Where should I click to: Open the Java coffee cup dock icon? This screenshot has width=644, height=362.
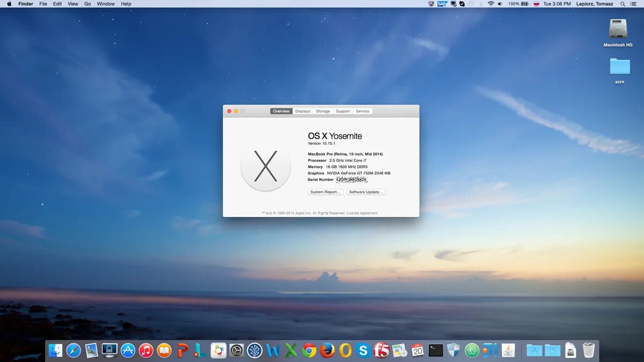(508, 351)
